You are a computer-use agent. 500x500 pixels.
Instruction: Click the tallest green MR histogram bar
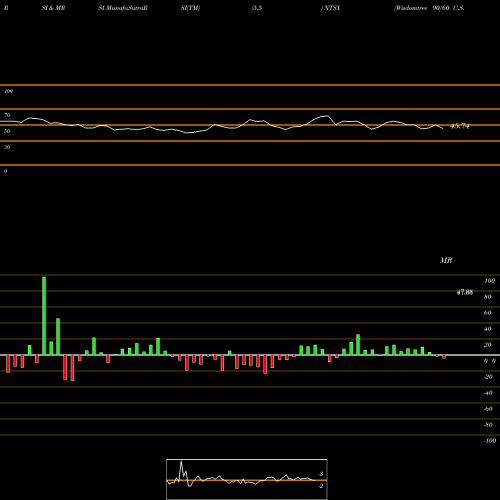[x=44, y=316]
